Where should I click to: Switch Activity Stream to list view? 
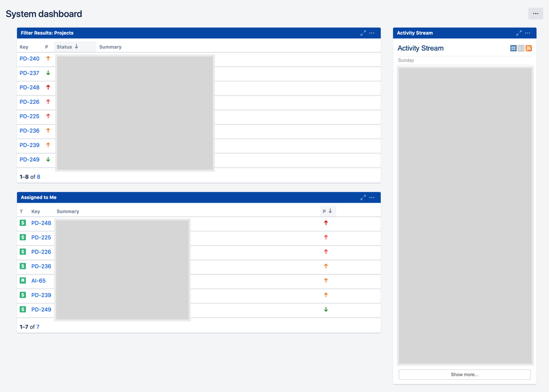point(520,48)
